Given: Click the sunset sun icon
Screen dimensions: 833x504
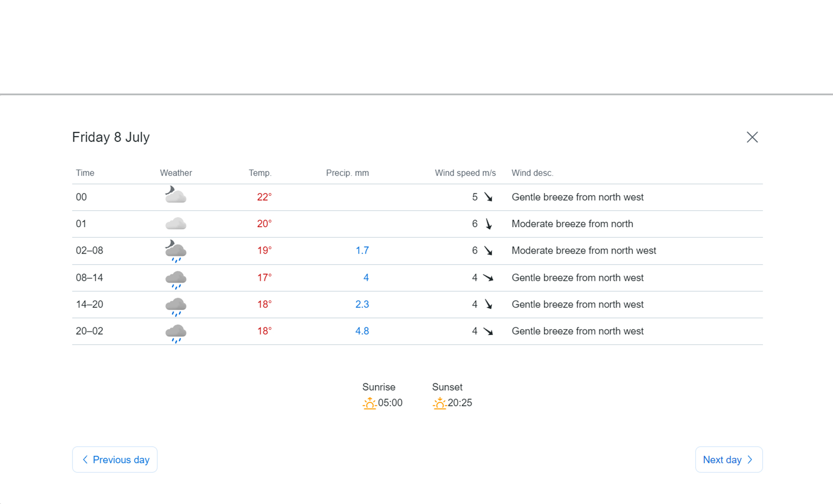Looking at the screenshot, I should click(439, 404).
